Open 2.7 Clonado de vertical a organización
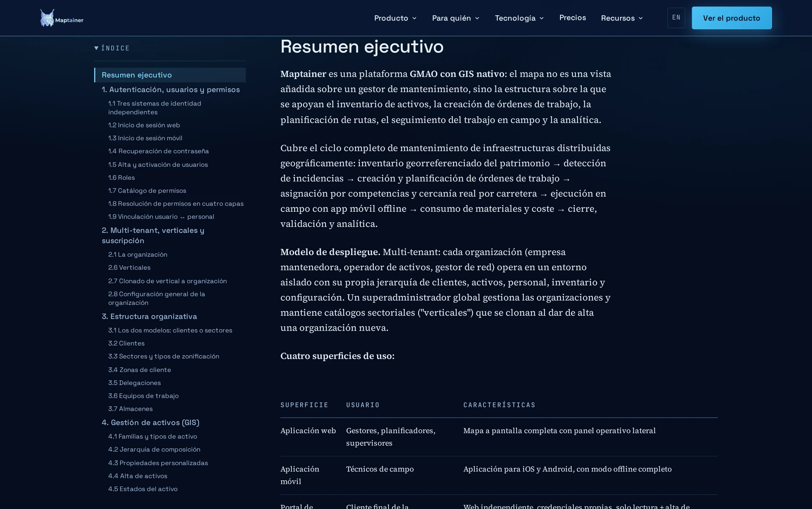 pyautogui.click(x=167, y=281)
